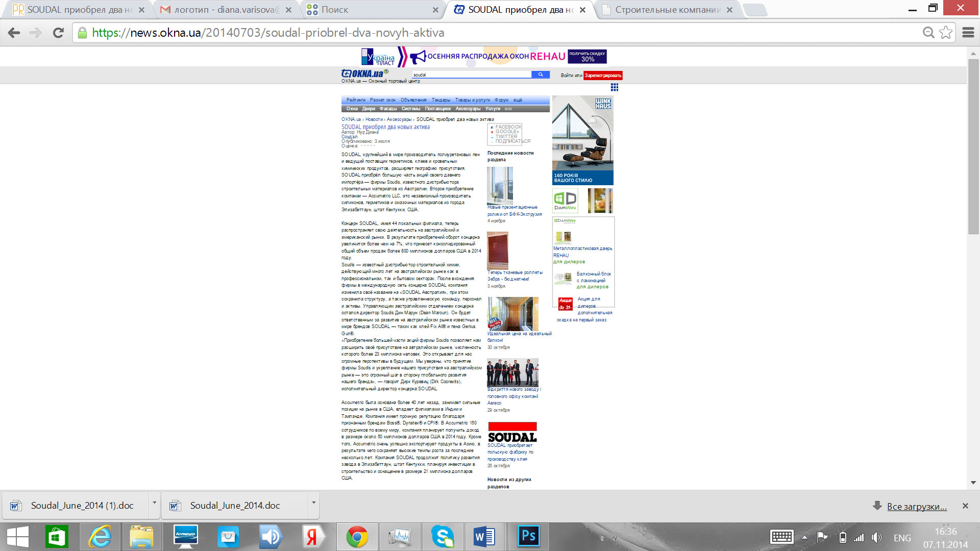Screen dimensions: 980x551
Task: Click the 'Получить скидку 30%' banner button
Action: point(587,56)
